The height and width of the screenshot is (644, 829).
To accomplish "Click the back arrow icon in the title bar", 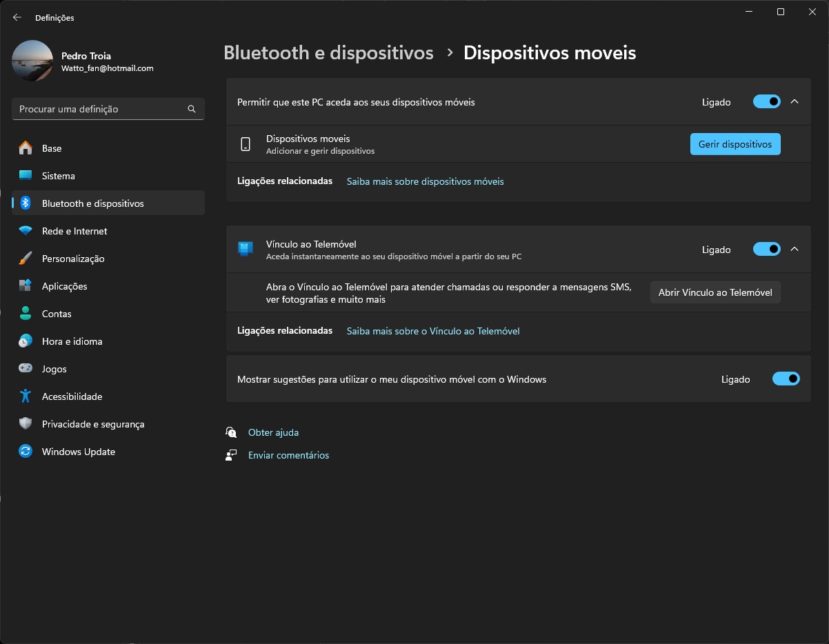I will tap(17, 17).
